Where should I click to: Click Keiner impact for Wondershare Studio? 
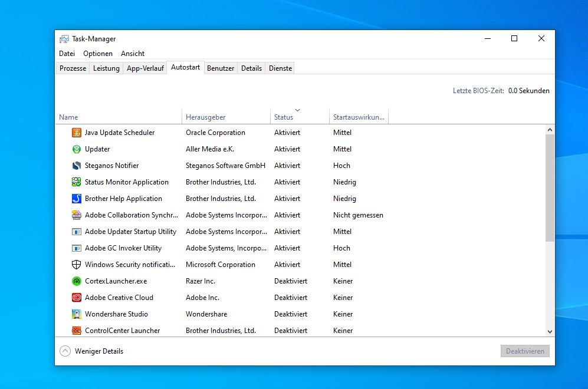click(x=343, y=314)
